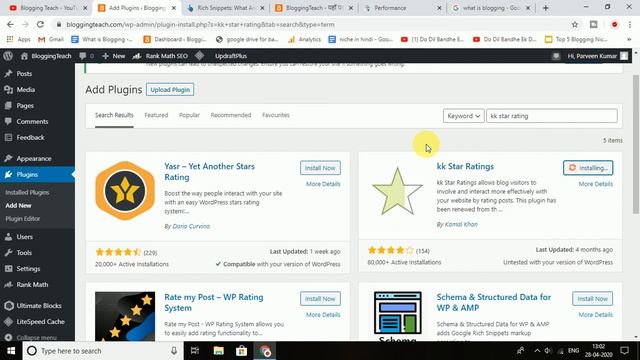Open Pages in the sidebar

[25, 106]
